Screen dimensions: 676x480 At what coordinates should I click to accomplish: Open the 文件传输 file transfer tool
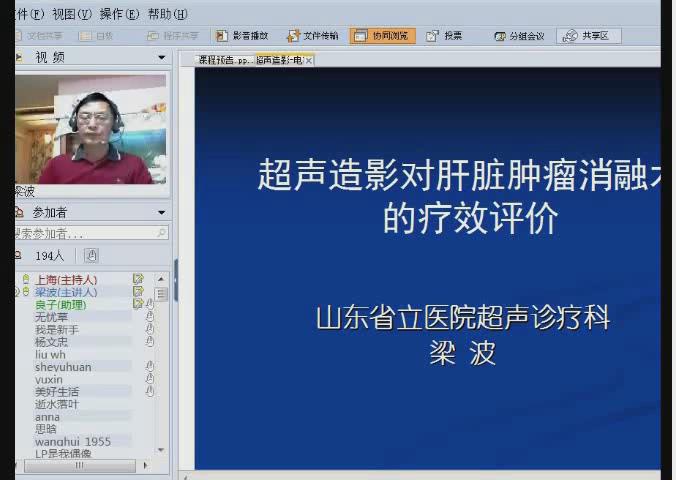313,36
